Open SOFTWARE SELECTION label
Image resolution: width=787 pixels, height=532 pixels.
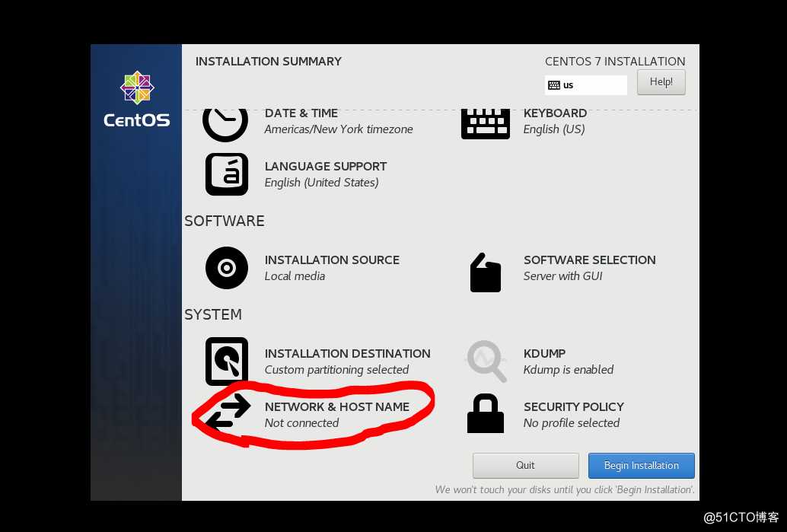[590, 260]
